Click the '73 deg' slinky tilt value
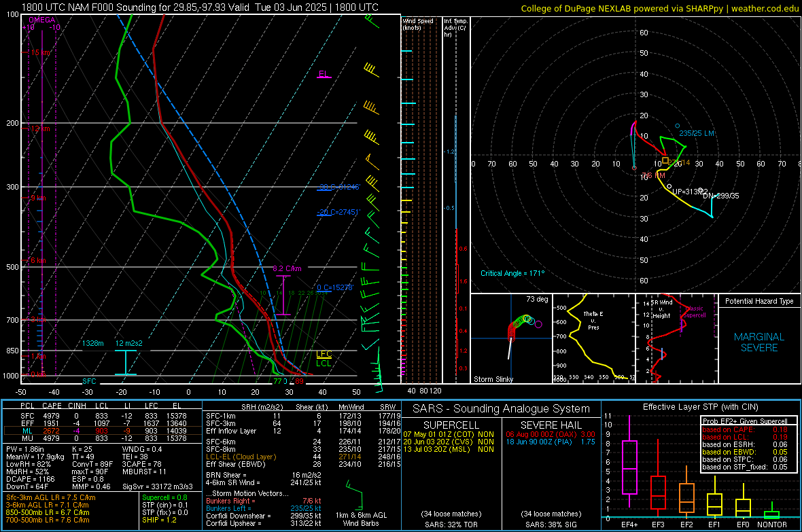 [537, 299]
